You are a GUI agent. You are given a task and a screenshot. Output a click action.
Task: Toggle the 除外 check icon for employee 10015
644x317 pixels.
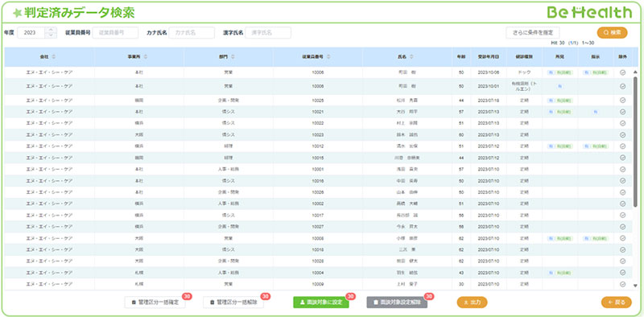click(622, 158)
